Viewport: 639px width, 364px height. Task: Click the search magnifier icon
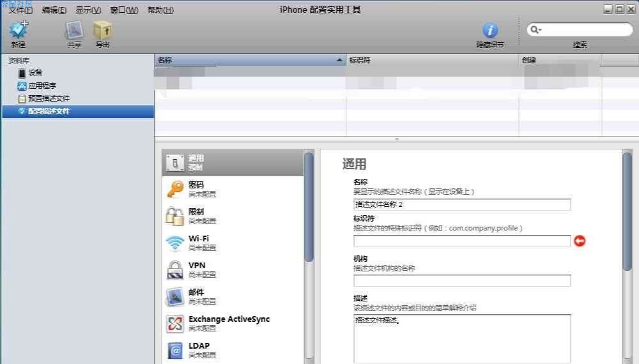click(535, 29)
